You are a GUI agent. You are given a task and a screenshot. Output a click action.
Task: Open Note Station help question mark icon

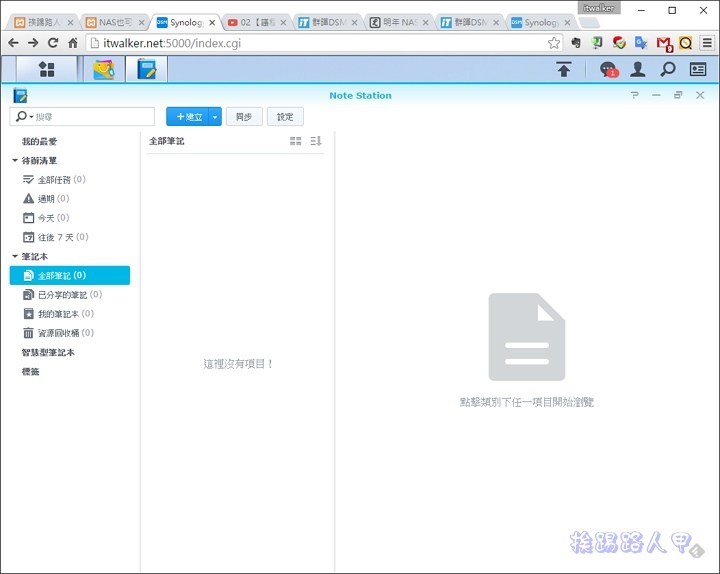click(634, 95)
